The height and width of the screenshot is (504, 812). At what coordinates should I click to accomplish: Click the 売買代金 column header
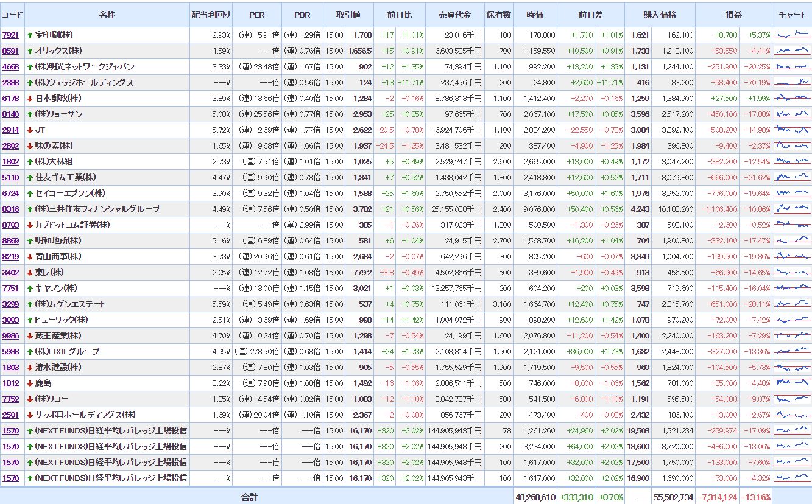tap(454, 15)
